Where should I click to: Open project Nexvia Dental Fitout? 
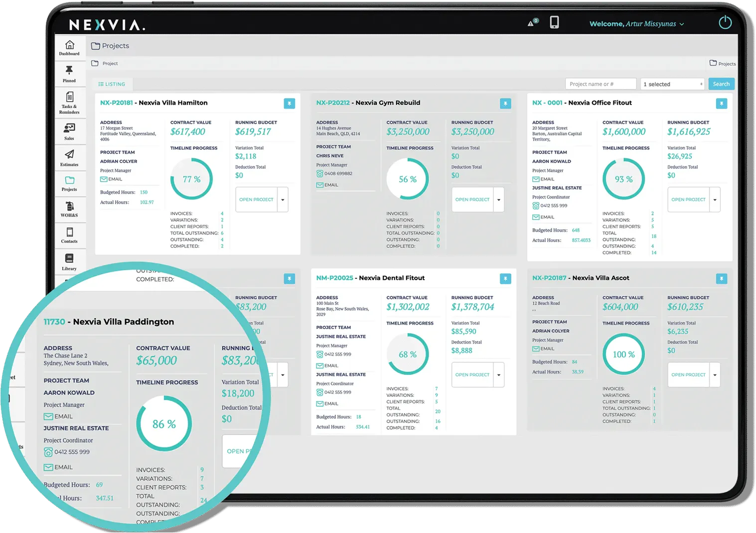coord(472,375)
